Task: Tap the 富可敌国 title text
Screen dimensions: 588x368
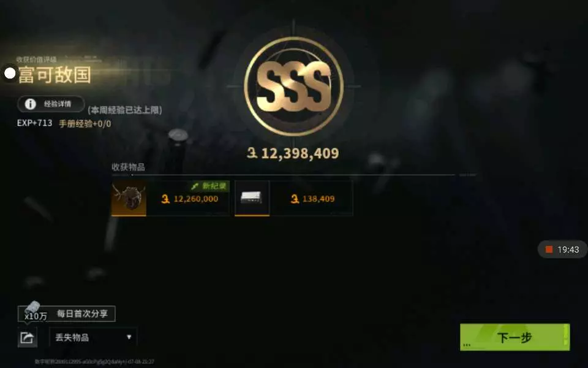Action: pyautogui.click(x=55, y=74)
